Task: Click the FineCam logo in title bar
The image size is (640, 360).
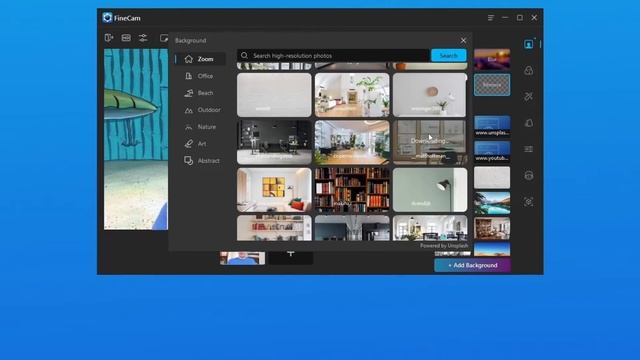Action: click(x=107, y=18)
